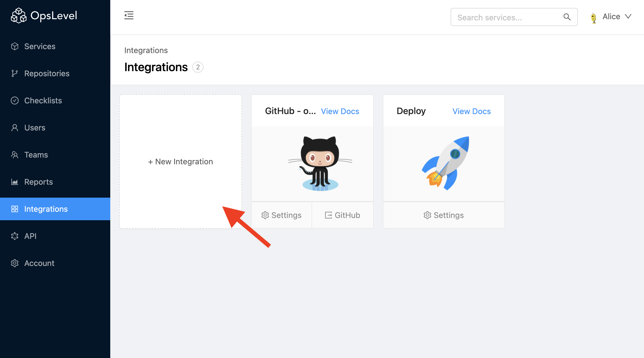Open the Checklists page
The image size is (644, 358).
55,101
